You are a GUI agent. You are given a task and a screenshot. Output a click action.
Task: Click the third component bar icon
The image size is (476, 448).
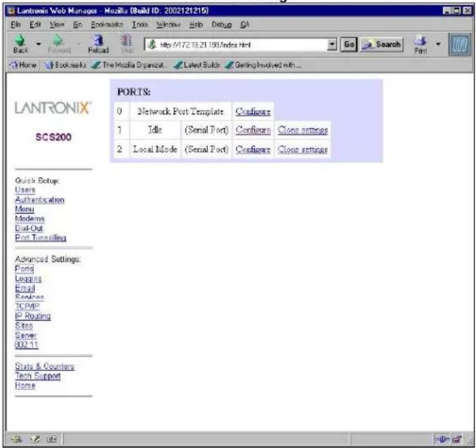[52, 439]
